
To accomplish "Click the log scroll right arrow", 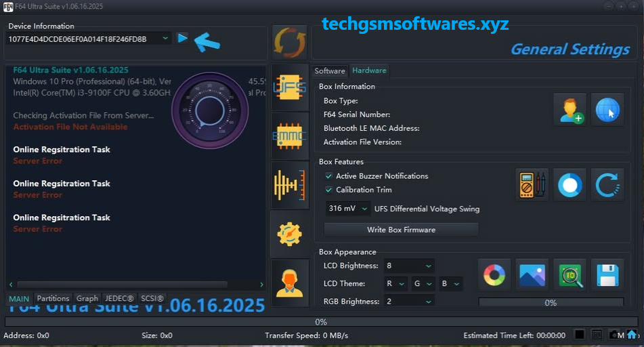I will click(x=261, y=285).
